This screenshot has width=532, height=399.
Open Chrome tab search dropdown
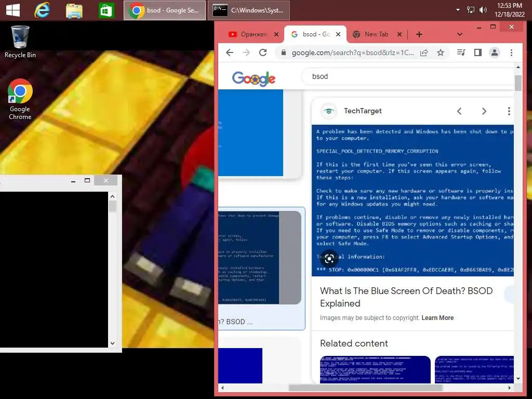pyautogui.click(x=459, y=34)
